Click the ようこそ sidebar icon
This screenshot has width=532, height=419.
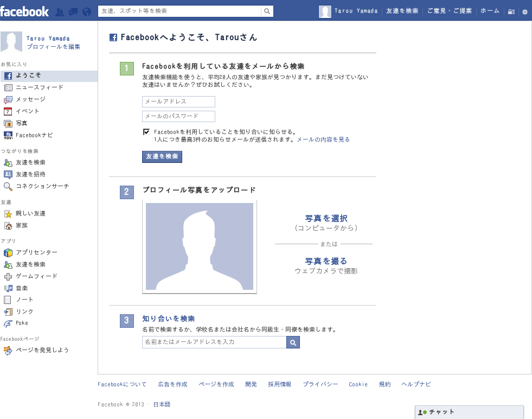(8, 76)
